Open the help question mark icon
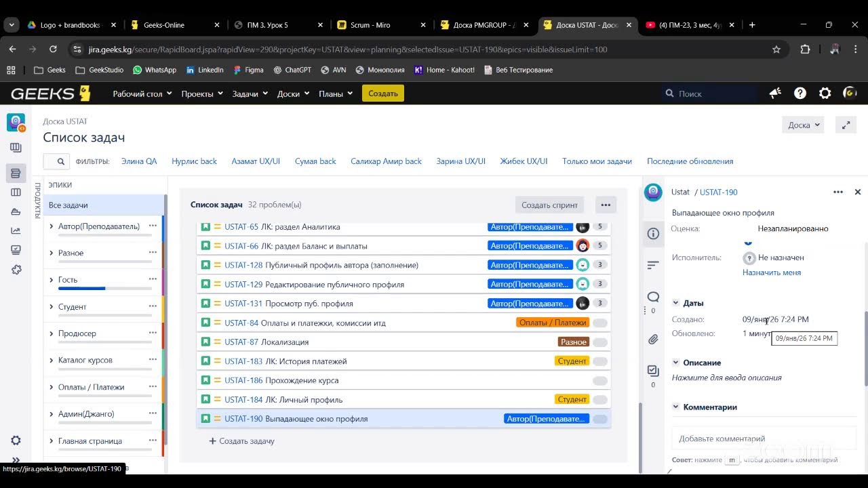The image size is (868, 488). [800, 94]
